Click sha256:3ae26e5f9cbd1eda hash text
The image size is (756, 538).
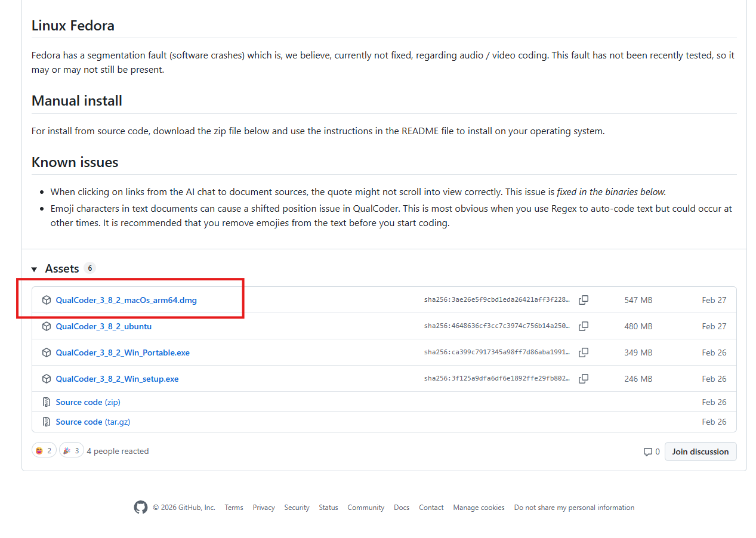click(497, 300)
